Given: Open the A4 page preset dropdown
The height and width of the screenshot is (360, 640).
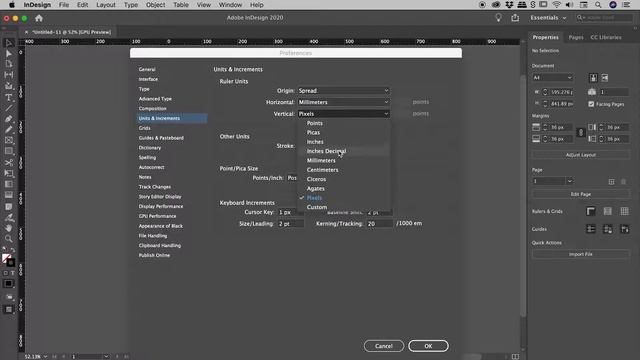Looking at the screenshot, I should pos(553,78).
